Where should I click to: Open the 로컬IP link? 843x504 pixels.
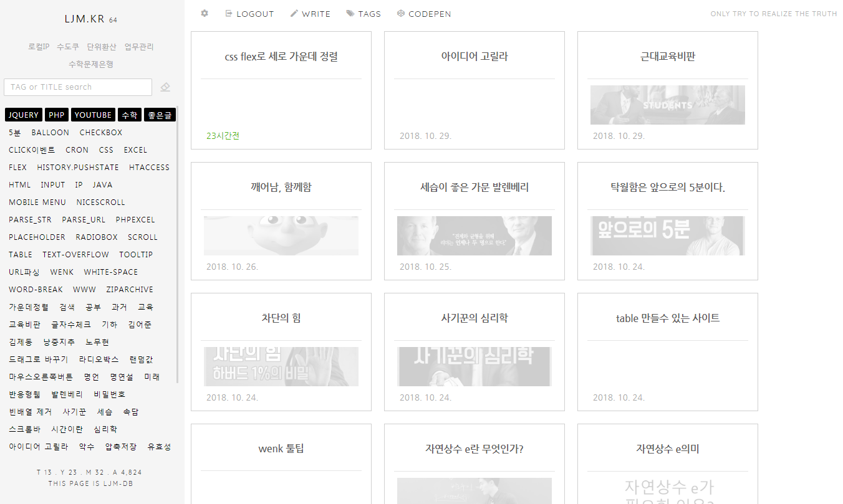(x=39, y=47)
